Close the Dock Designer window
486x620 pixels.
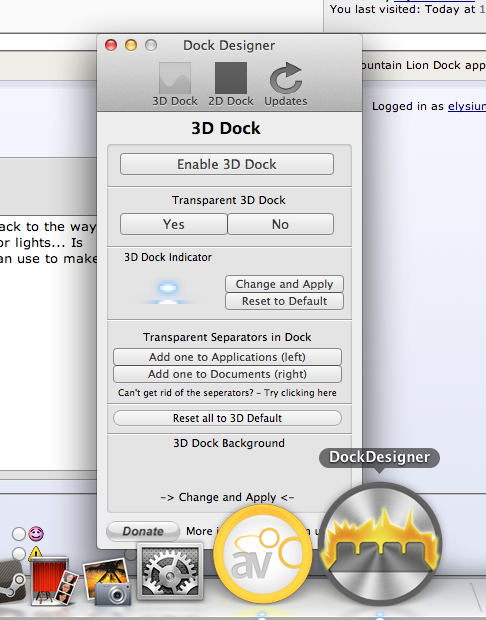[111, 45]
